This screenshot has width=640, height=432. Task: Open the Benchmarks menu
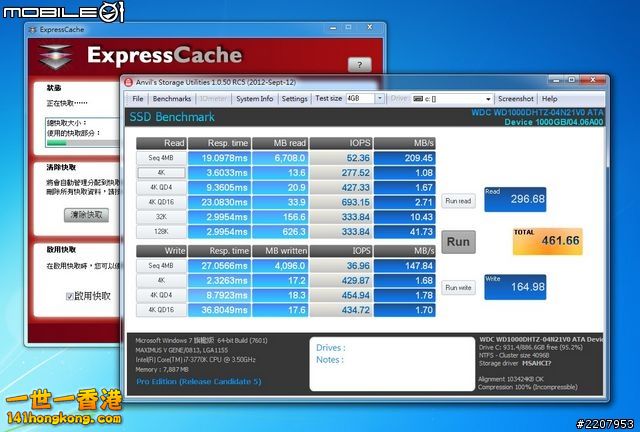point(172,99)
